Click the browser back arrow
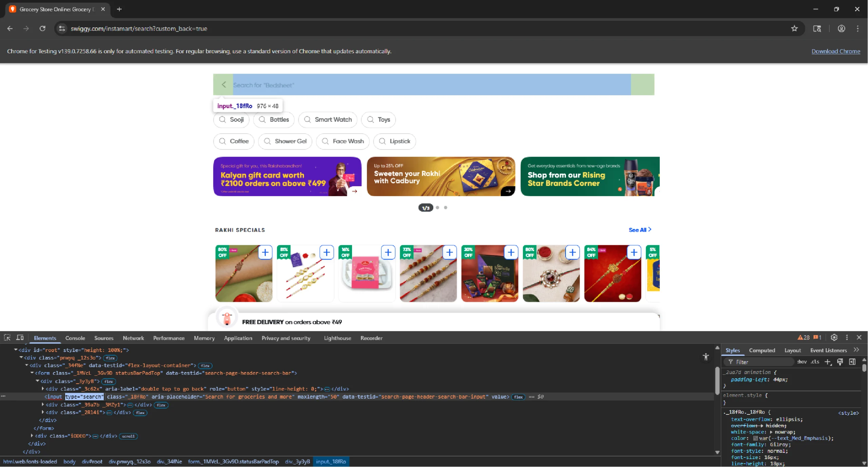 pos(10,28)
